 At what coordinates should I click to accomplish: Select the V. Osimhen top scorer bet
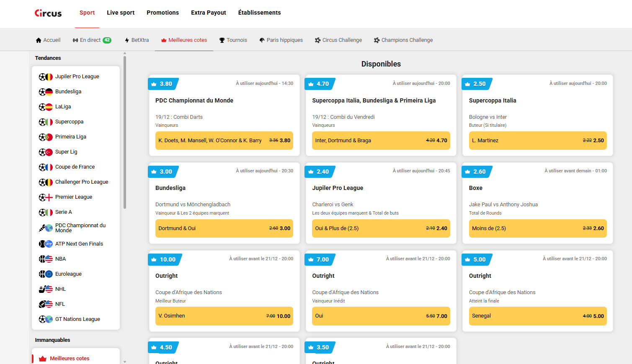(224, 316)
